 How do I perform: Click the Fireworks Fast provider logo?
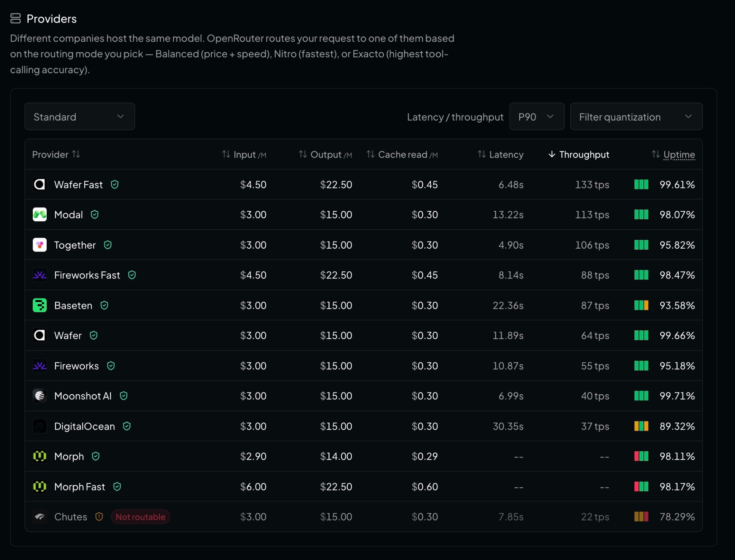[39, 275]
